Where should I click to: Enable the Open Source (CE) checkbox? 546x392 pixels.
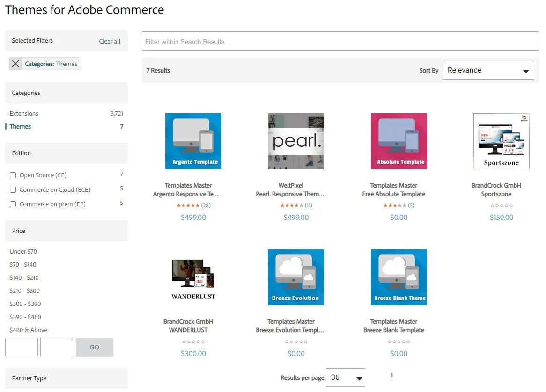pos(13,175)
